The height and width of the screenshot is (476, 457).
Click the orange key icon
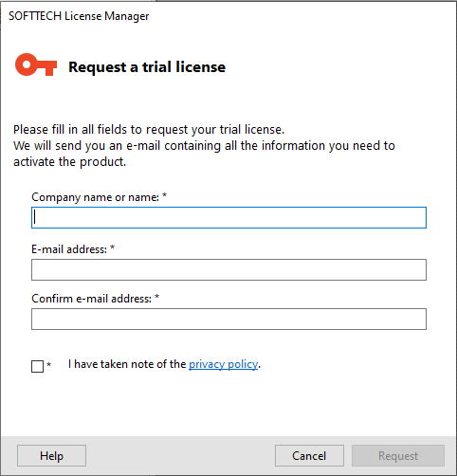[x=36, y=64]
